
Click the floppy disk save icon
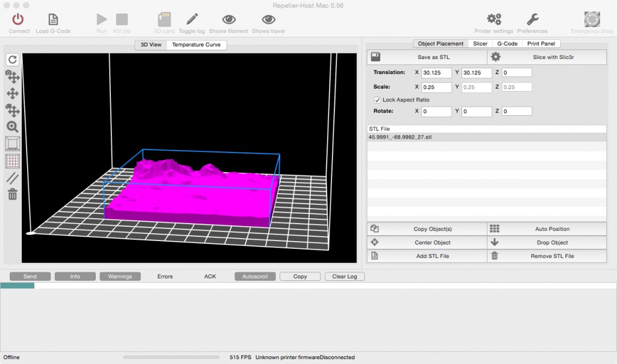375,57
